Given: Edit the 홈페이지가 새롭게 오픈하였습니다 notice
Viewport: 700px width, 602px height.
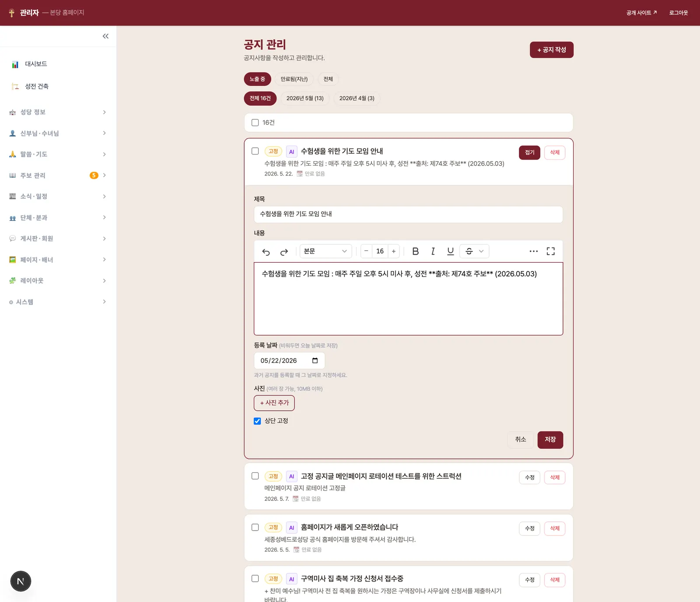Looking at the screenshot, I should (x=529, y=528).
